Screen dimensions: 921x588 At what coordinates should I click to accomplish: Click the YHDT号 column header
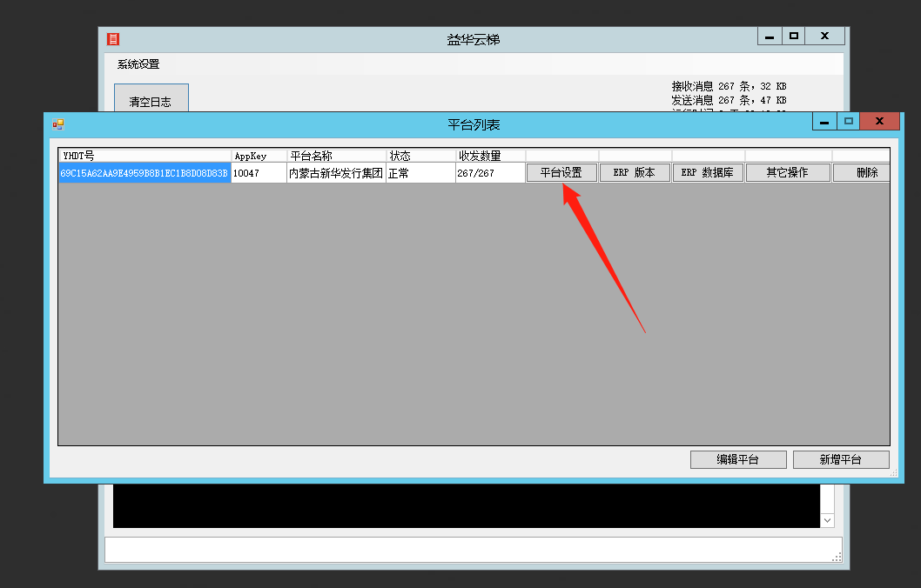[x=145, y=156]
